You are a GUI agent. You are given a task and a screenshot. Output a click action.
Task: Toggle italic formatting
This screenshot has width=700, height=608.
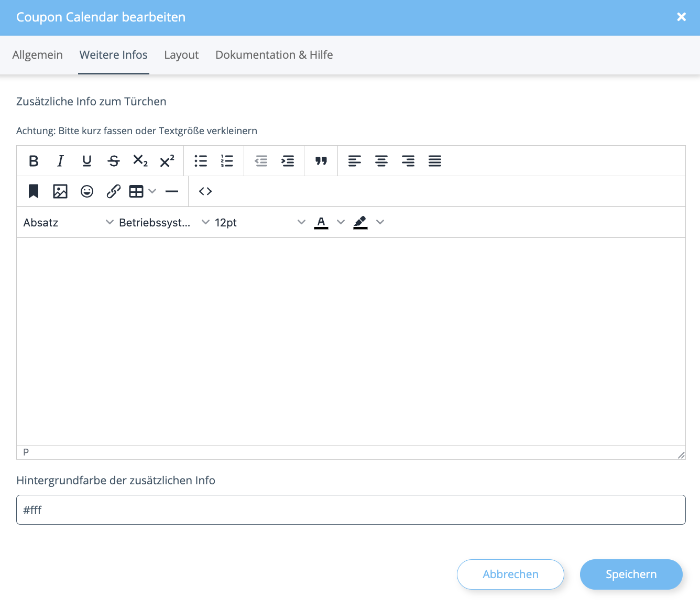(x=60, y=161)
